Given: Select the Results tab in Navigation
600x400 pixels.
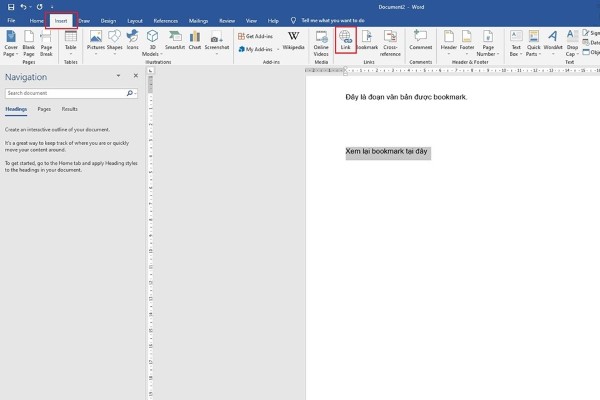Looking at the screenshot, I should coord(70,109).
